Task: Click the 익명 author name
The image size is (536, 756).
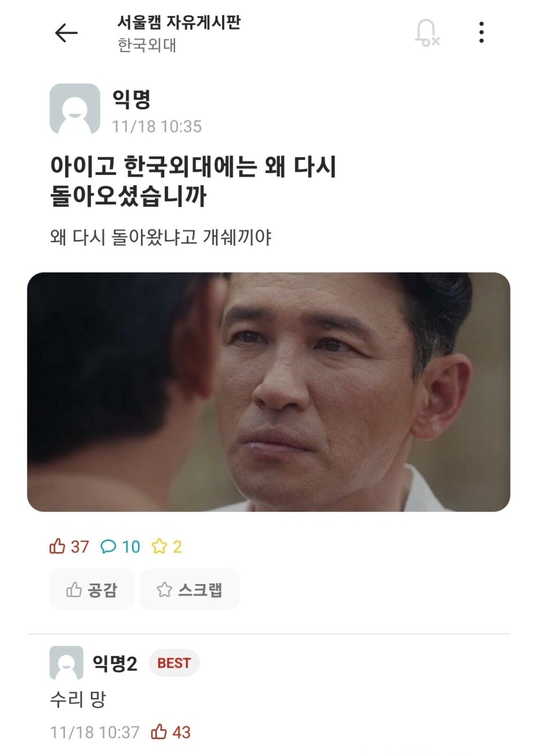Action: pyautogui.click(x=132, y=99)
